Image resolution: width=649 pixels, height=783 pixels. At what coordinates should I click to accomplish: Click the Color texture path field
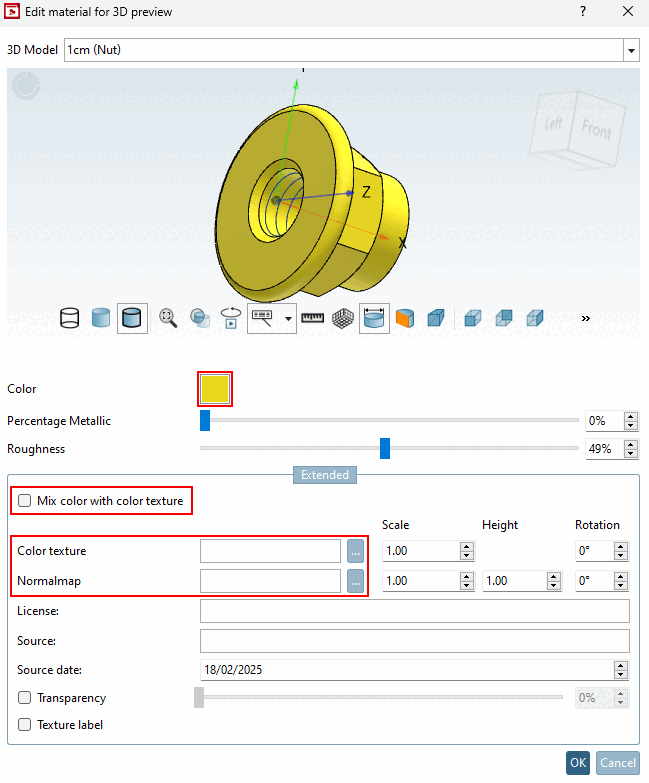point(271,551)
